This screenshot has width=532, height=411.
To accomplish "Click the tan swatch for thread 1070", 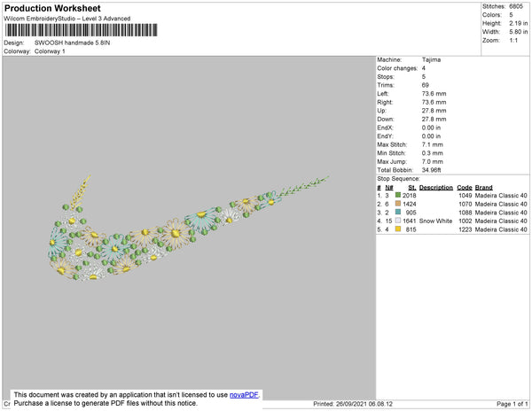I will pyautogui.click(x=398, y=204).
